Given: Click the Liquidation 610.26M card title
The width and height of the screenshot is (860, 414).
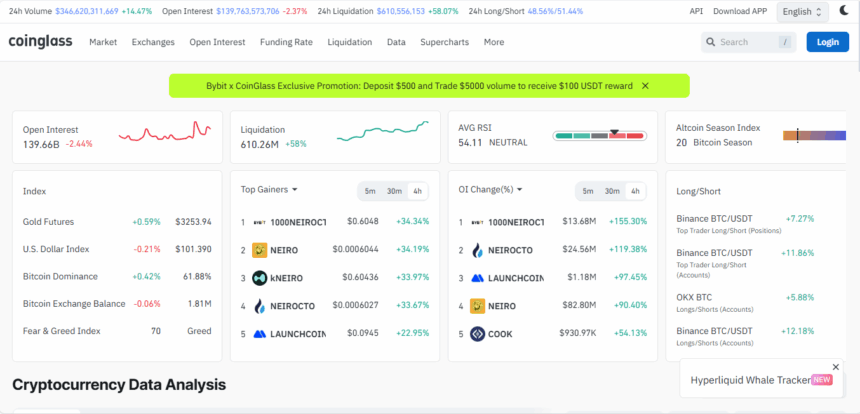Looking at the screenshot, I should click(263, 130).
